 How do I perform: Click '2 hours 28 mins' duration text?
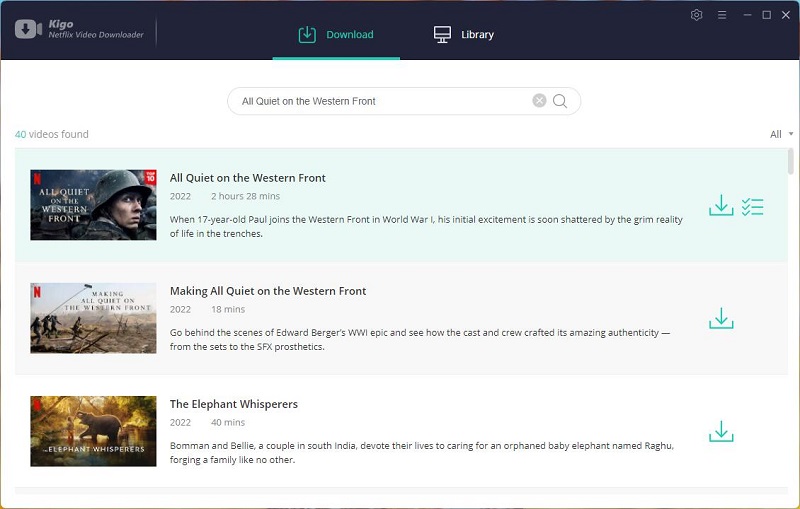click(245, 196)
